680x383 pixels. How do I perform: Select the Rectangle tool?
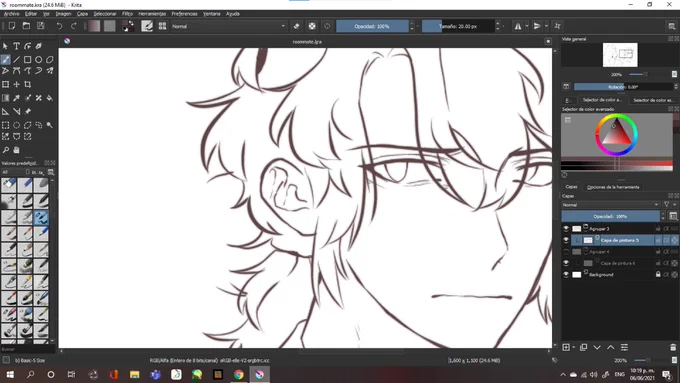[27, 59]
